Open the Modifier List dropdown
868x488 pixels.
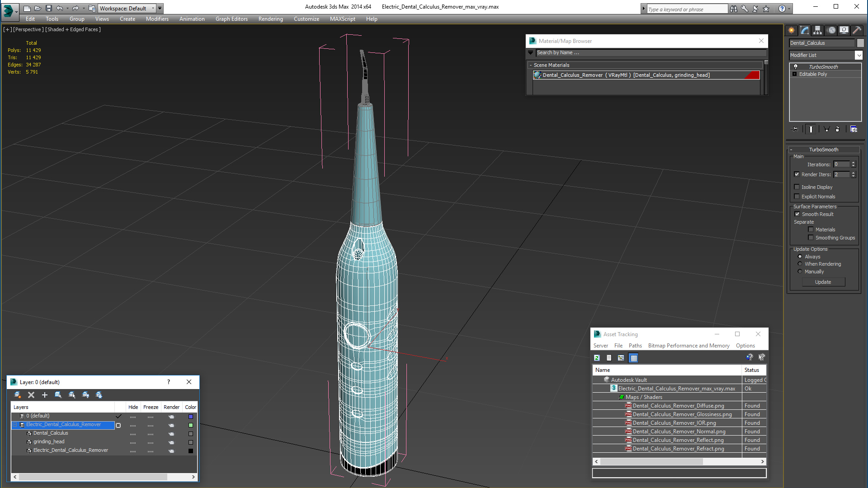coord(859,55)
